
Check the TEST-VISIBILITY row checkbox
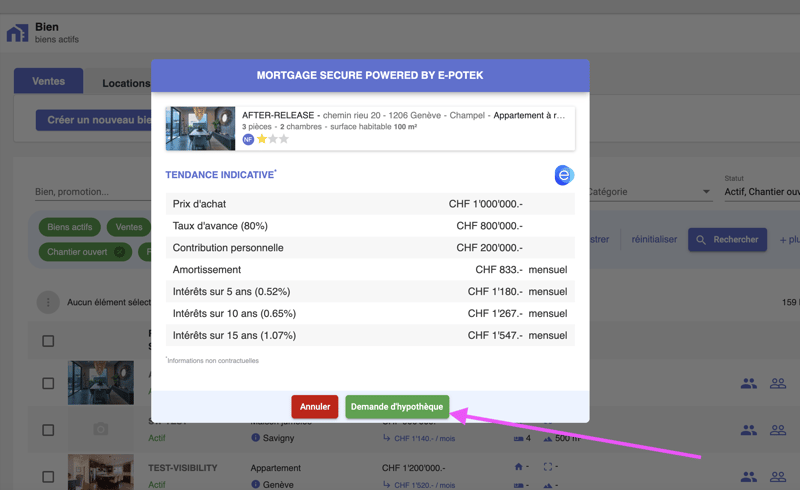[x=48, y=477]
